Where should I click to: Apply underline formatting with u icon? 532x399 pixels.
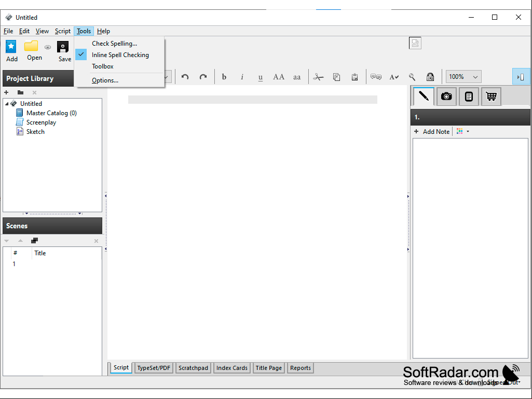pos(260,77)
